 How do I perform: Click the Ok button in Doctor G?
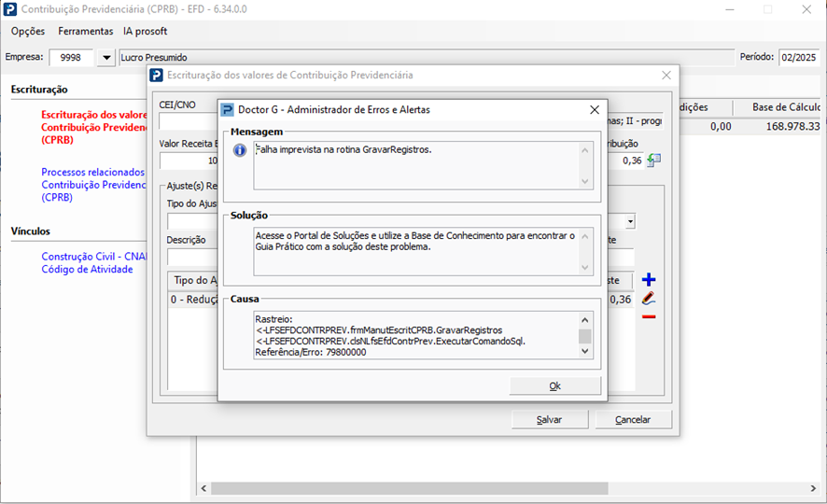point(554,385)
